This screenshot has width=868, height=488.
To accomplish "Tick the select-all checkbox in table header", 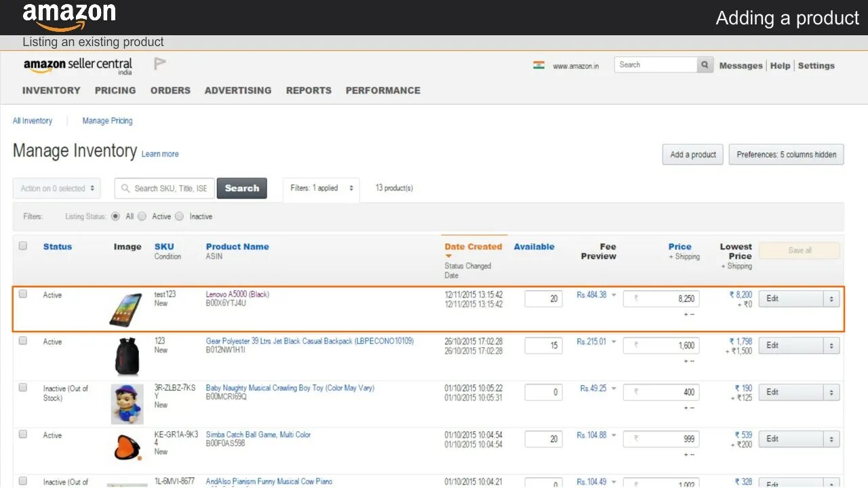I will (x=23, y=246).
